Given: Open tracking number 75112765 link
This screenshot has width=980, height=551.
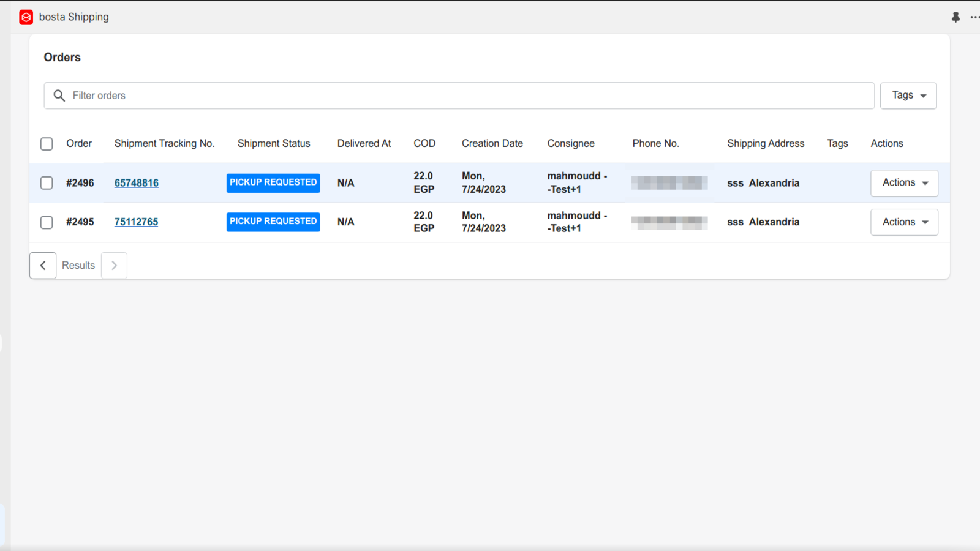Looking at the screenshot, I should [136, 222].
